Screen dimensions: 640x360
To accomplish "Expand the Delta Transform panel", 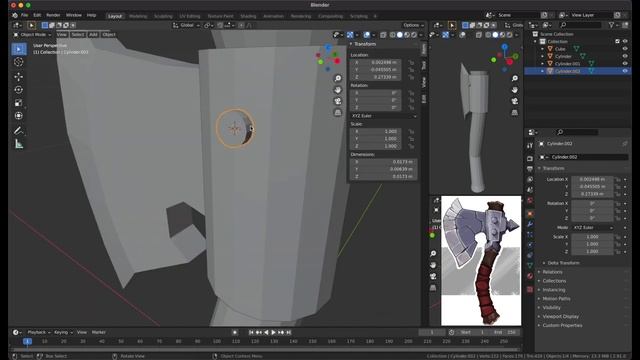I will 563,263.
